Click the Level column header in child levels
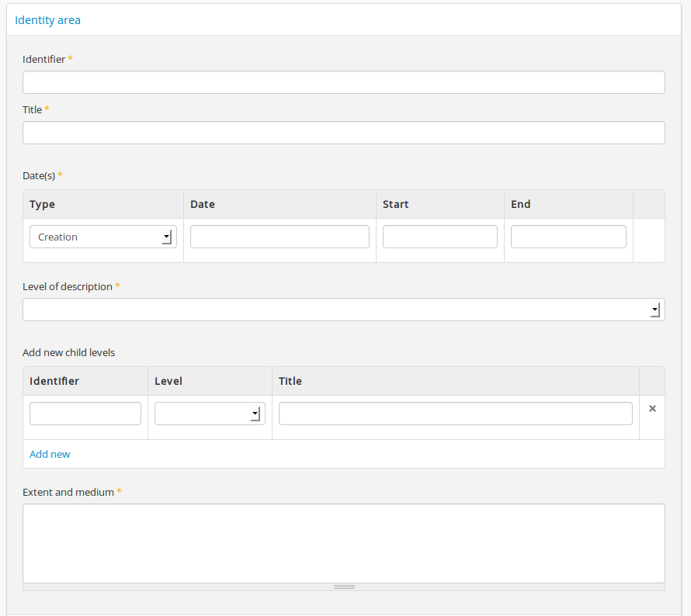691x616 pixels. click(x=168, y=381)
